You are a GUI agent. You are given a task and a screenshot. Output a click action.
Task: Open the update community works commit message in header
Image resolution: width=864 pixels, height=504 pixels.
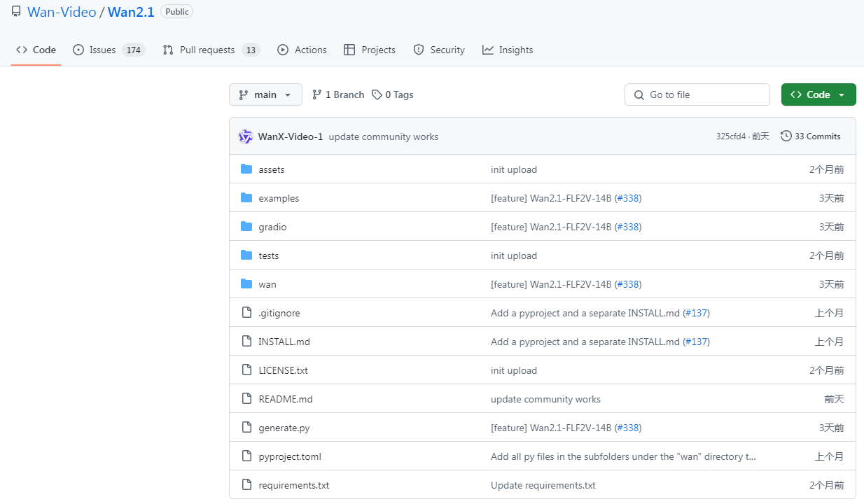point(384,136)
